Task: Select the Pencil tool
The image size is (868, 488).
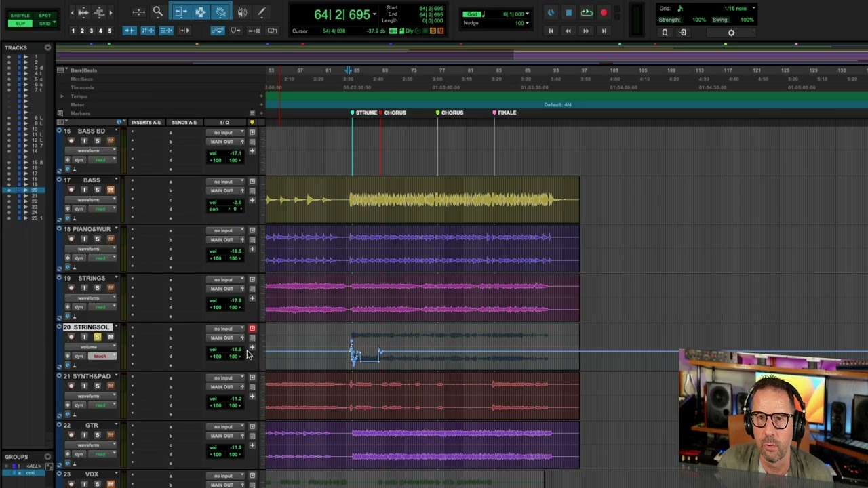Action: coord(261,12)
